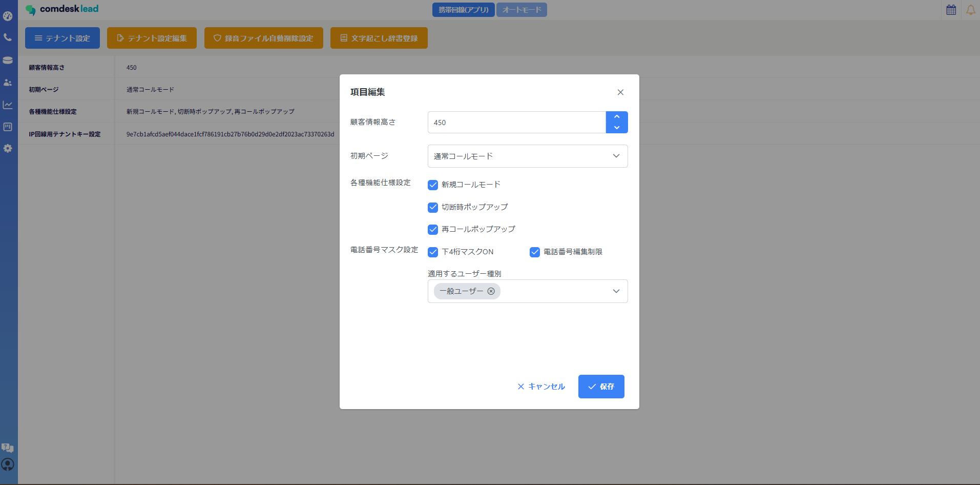Toggle 下4桁マスクON checkbox
980x485 pixels.
coord(433,252)
